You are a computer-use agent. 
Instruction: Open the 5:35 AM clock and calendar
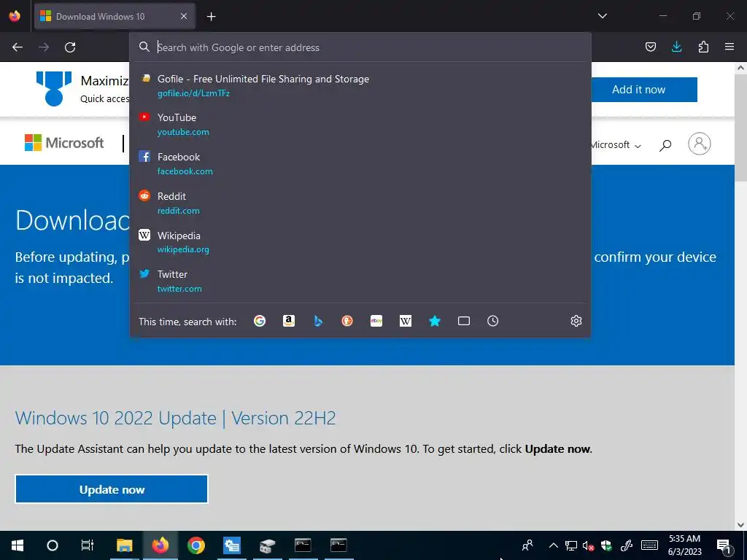coord(684,545)
